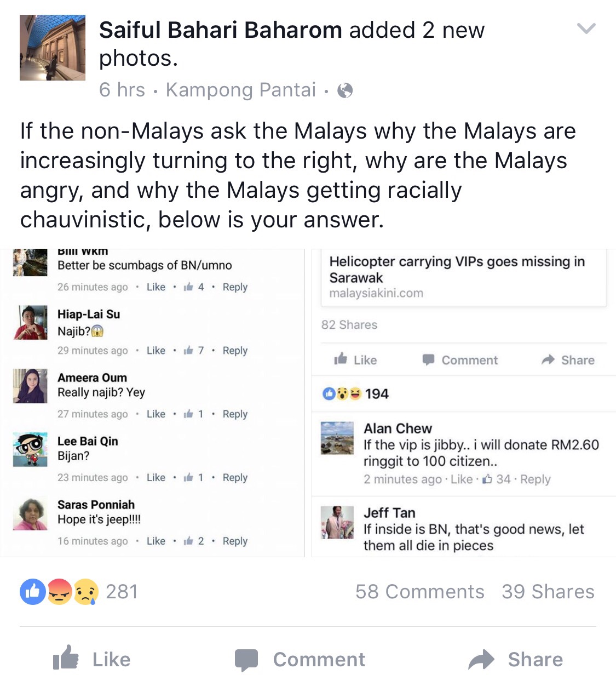Open Saiful Bahari Baharom's profile picture
The height and width of the screenshot is (686, 616).
pyautogui.click(x=53, y=48)
